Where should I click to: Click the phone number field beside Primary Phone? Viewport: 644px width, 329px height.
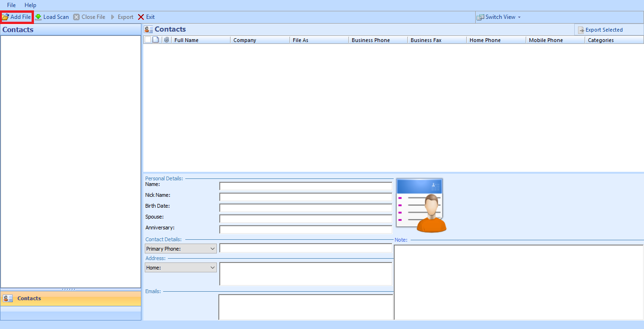(x=305, y=248)
